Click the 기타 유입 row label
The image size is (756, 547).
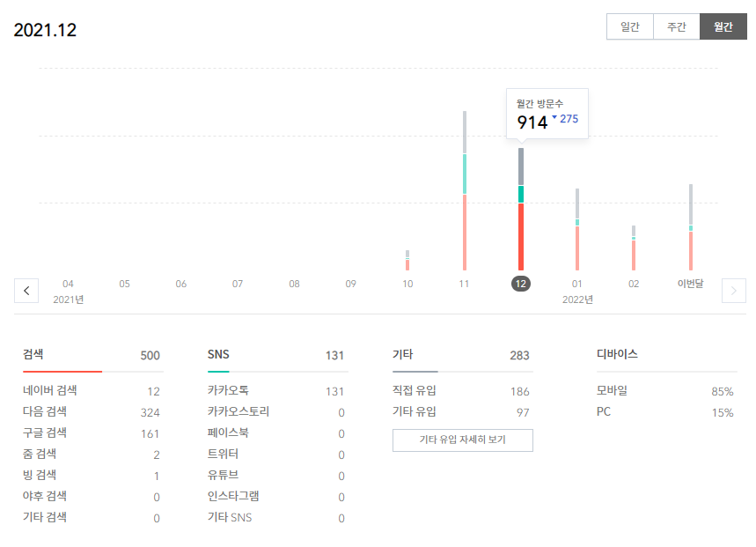pyautogui.click(x=415, y=412)
